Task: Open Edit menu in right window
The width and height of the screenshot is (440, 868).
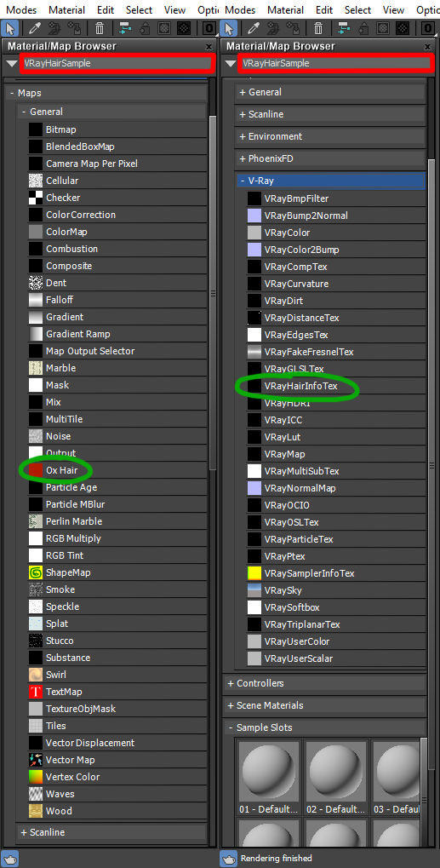Action: coord(324,10)
